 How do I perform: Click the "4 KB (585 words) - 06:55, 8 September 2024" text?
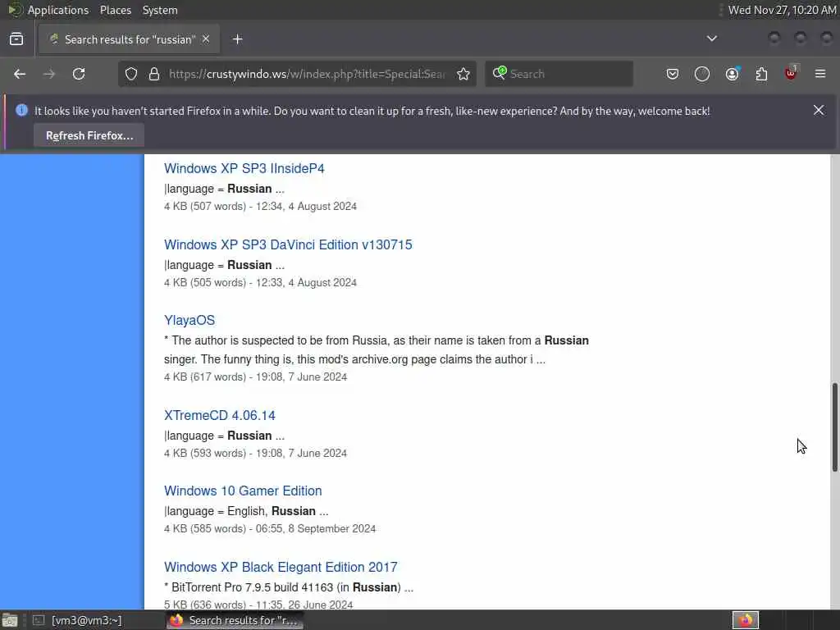(270, 529)
